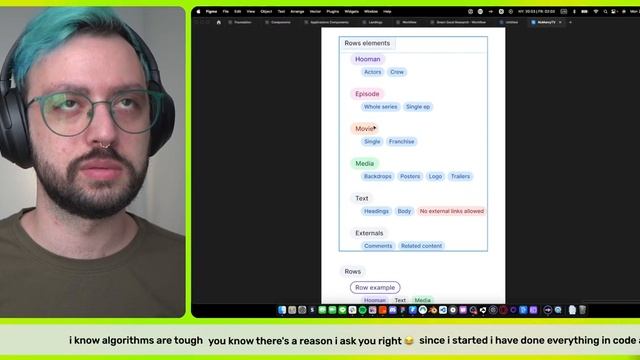The height and width of the screenshot is (360, 640).
Task: Select the Crew chip
Action: tap(397, 72)
